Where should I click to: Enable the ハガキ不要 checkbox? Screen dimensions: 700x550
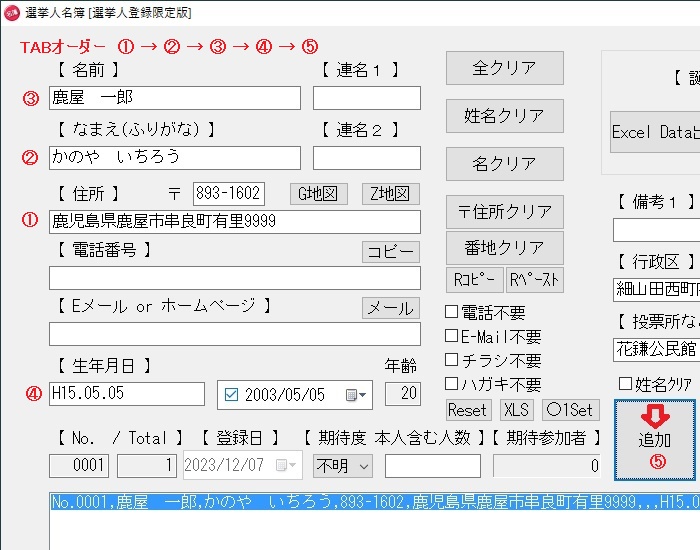click(x=452, y=384)
